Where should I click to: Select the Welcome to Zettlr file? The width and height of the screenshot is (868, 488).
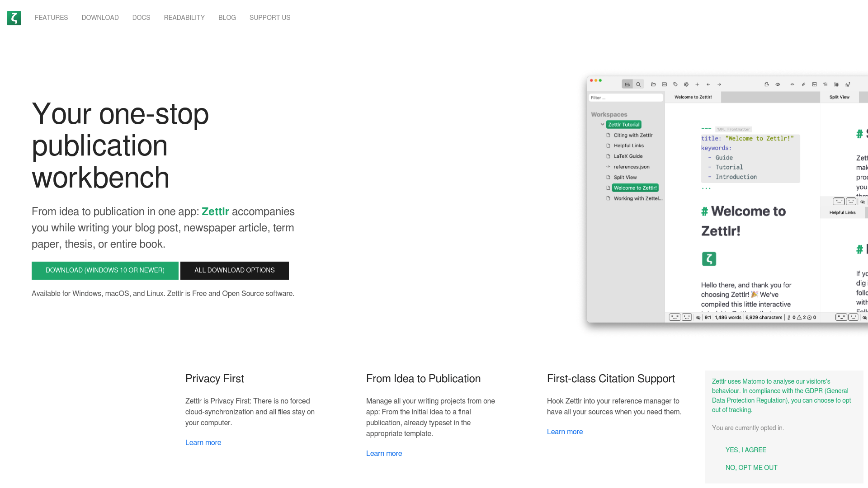pyautogui.click(x=635, y=188)
